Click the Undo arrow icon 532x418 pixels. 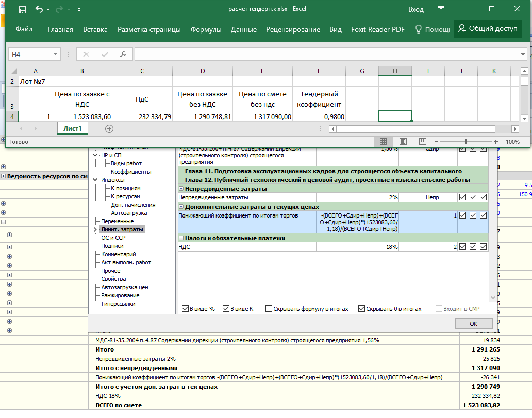[40, 10]
